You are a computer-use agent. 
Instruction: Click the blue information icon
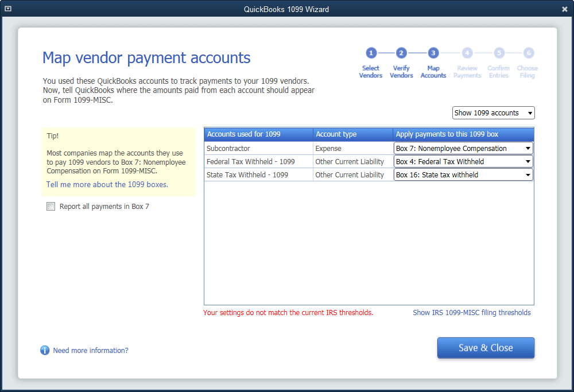[x=45, y=350]
